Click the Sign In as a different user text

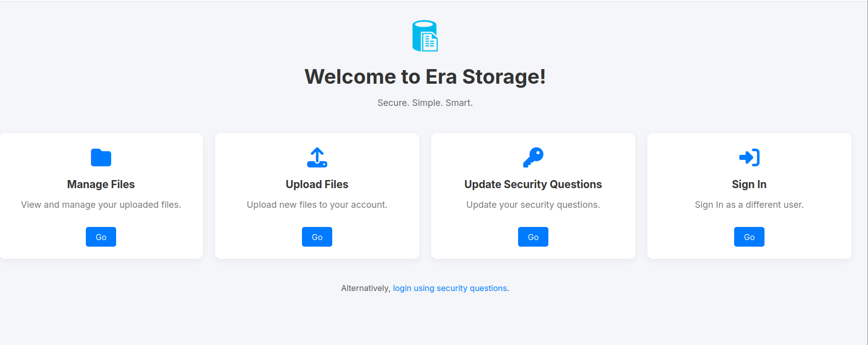pos(749,205)
